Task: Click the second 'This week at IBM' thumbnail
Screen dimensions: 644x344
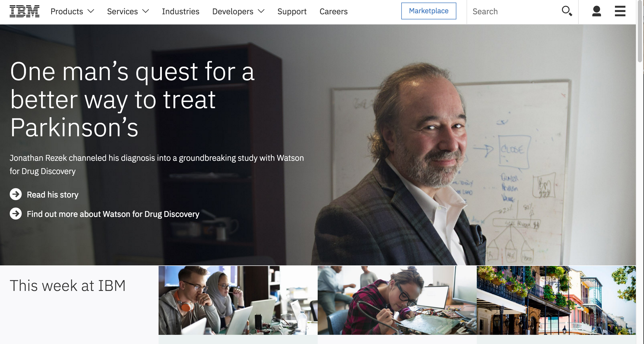Action: tap(396, 300)
